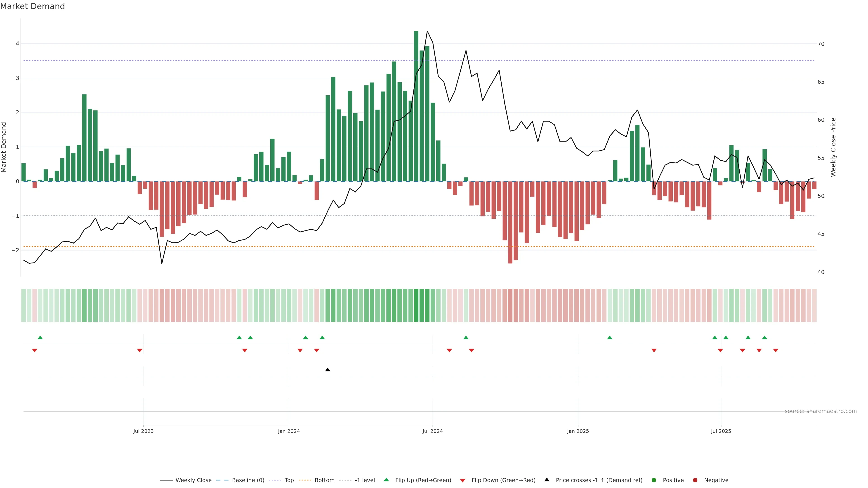Click the red Flip Down legend triangle
Image resolution: width=868 pixels, height=488 pixels.
pos(463,480)
